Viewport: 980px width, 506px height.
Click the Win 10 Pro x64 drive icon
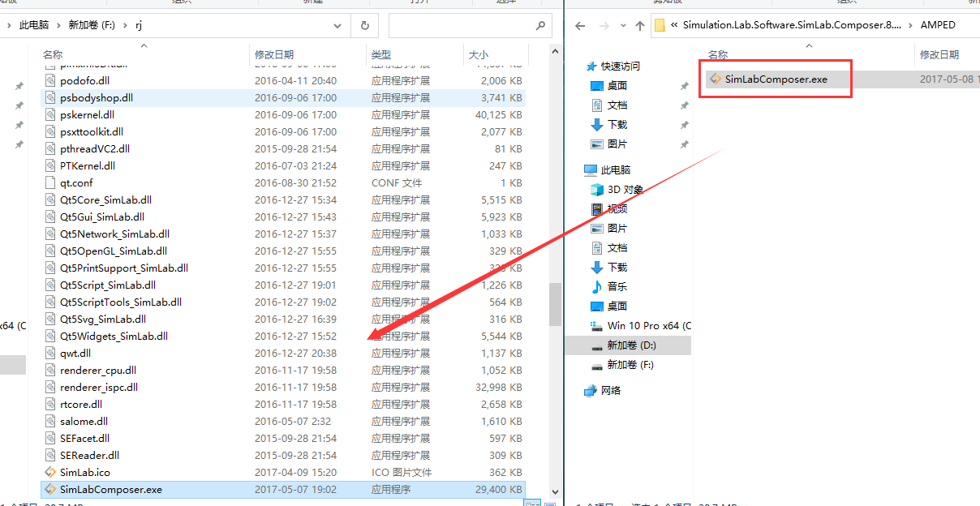coord(597,325)
